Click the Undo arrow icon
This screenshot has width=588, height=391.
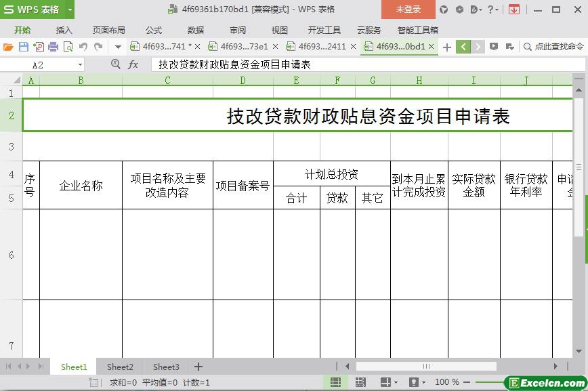pyautogui.click(x=83, y=47)
